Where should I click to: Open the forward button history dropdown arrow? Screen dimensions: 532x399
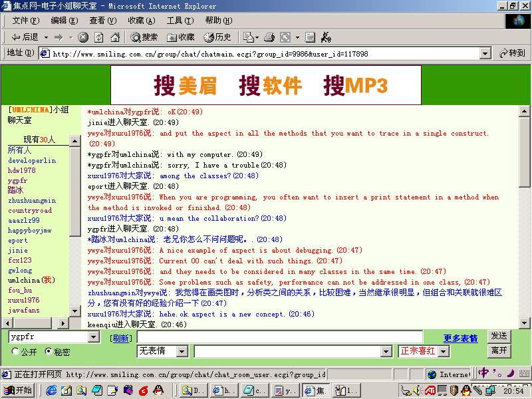70,37
